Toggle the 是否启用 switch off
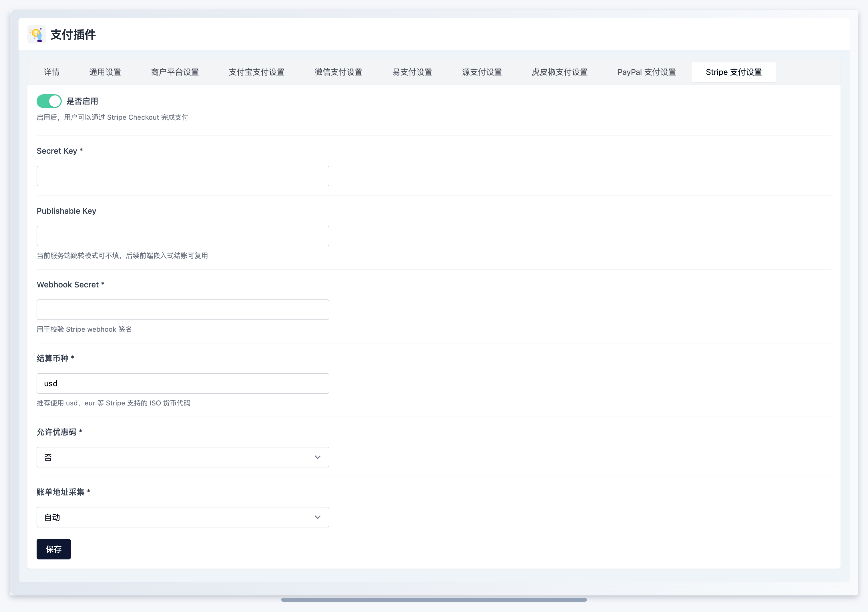Image resolution: width=868 pixels, height=612 pixels. pos(49,101)
